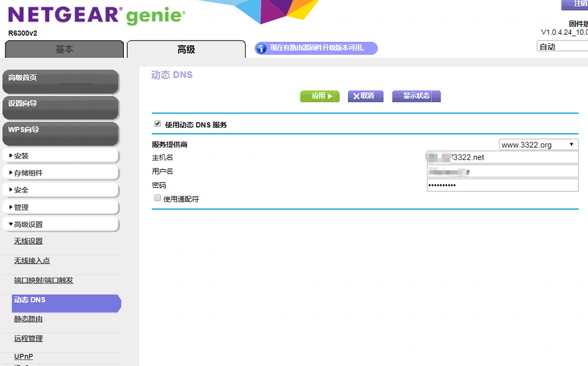Select 动态 DNS menu item

coord(67,303)
